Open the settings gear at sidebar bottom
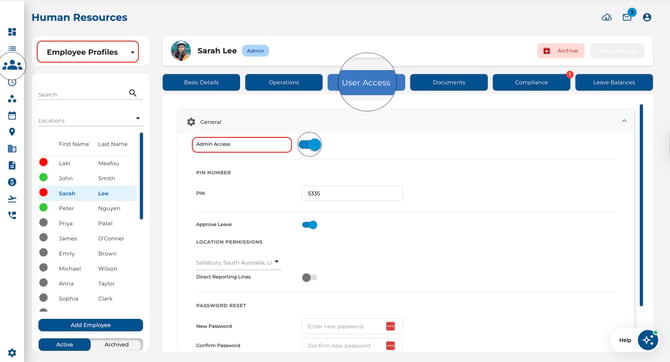 click(x=12, y=353)
